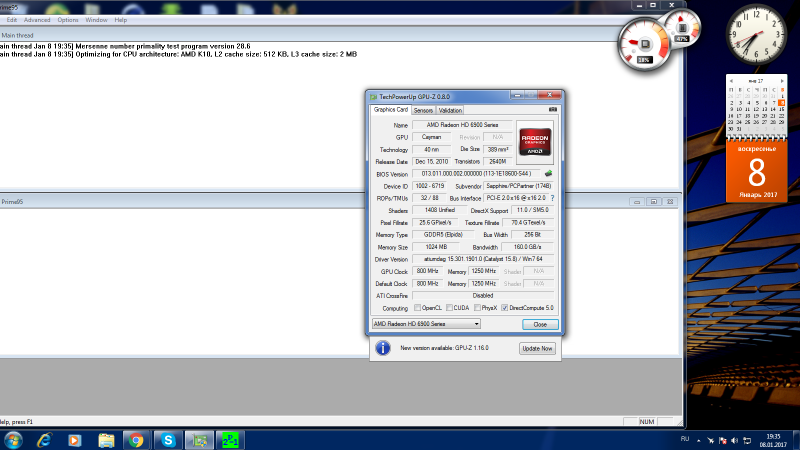The image size is (800, 450).
Task: Click the Radeon Graphics logo image
Action: (537, 140)
